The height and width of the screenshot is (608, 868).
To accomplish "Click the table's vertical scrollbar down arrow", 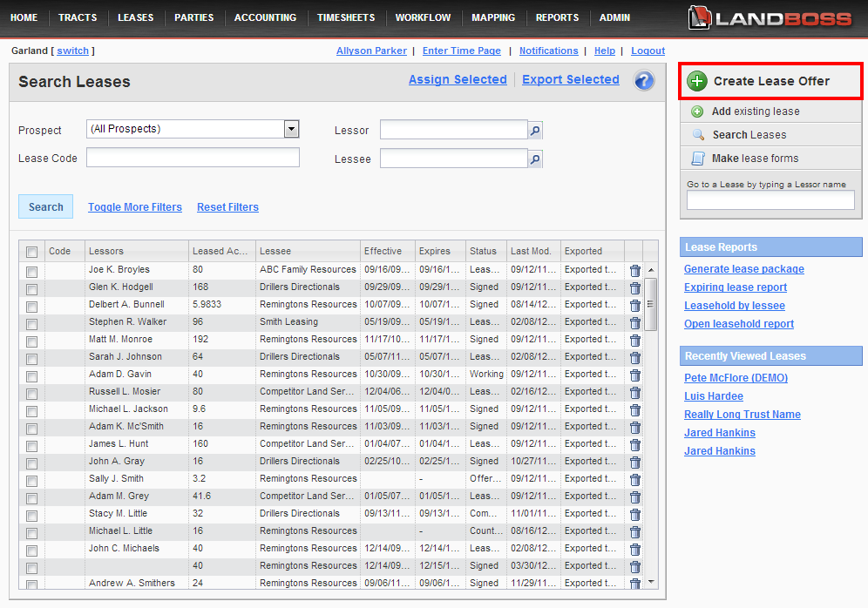I will click(x=650, y=581).
